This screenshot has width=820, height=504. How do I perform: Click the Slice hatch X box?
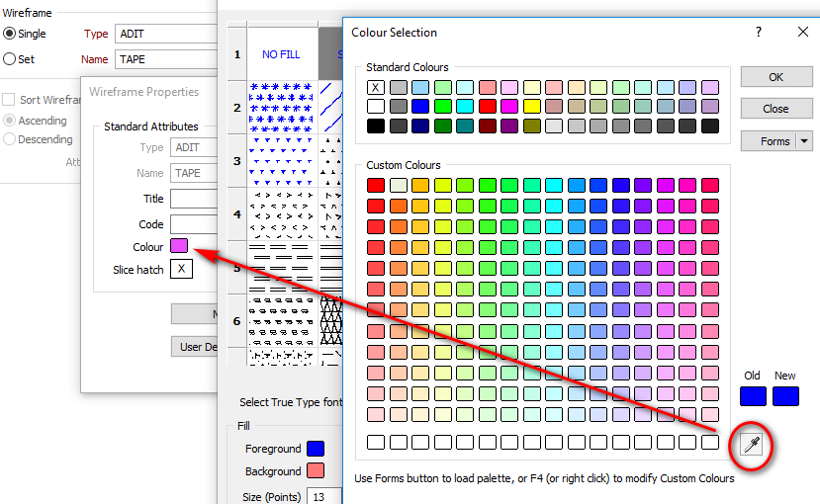(x=181, y=270)
